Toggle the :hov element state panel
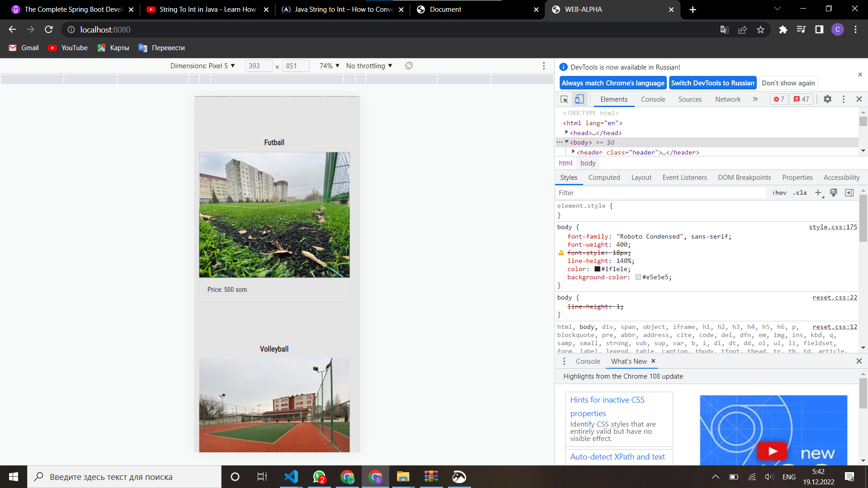868x488 pixels. (x=779, y=193)
